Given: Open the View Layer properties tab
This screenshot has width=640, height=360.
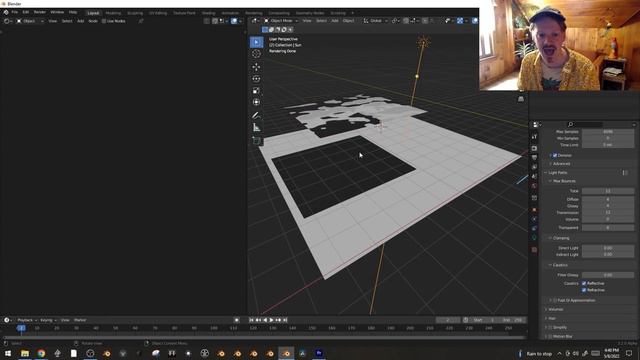Looking at the screenshot, I should pyautogui.click(x=534, y=167).
